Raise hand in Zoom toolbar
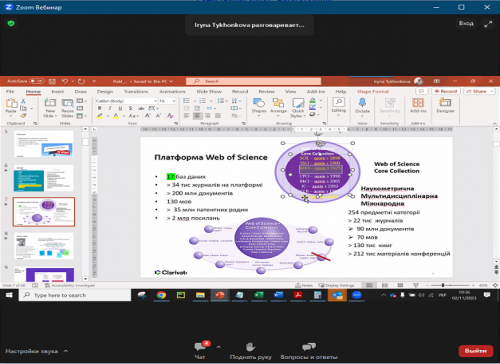 click(251, 347)
